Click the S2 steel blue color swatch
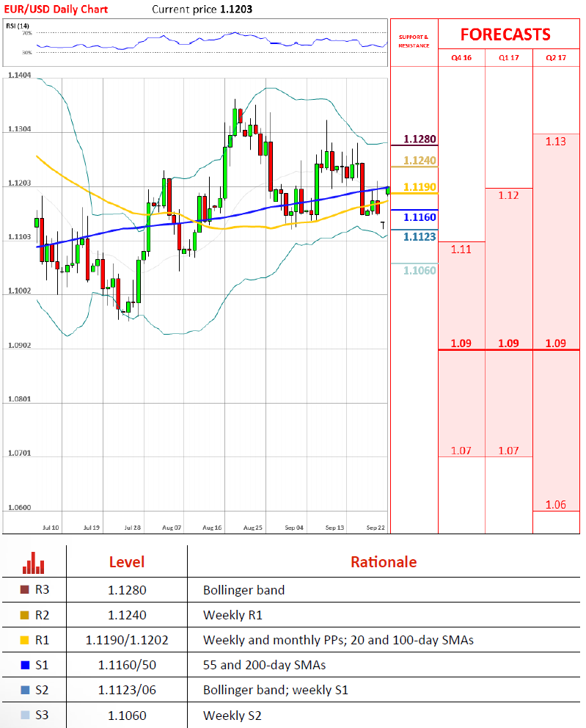This screenshot has height=728, width=586. (25, 690)
